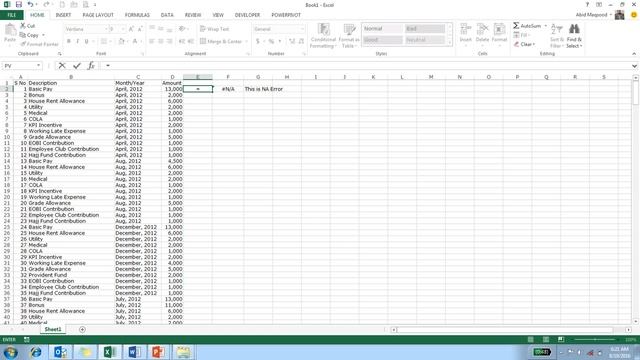Apply the Neutral cell style

coord(424,40)
